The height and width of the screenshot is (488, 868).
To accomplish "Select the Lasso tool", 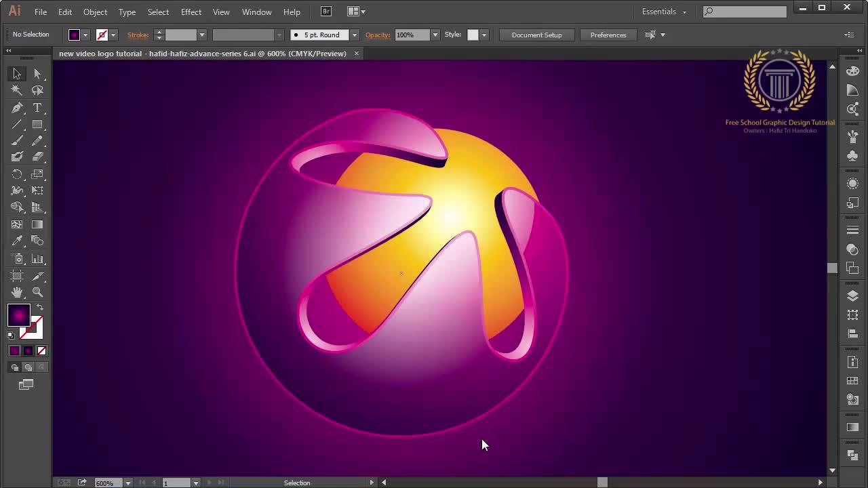I will click(x=37, y=90).
